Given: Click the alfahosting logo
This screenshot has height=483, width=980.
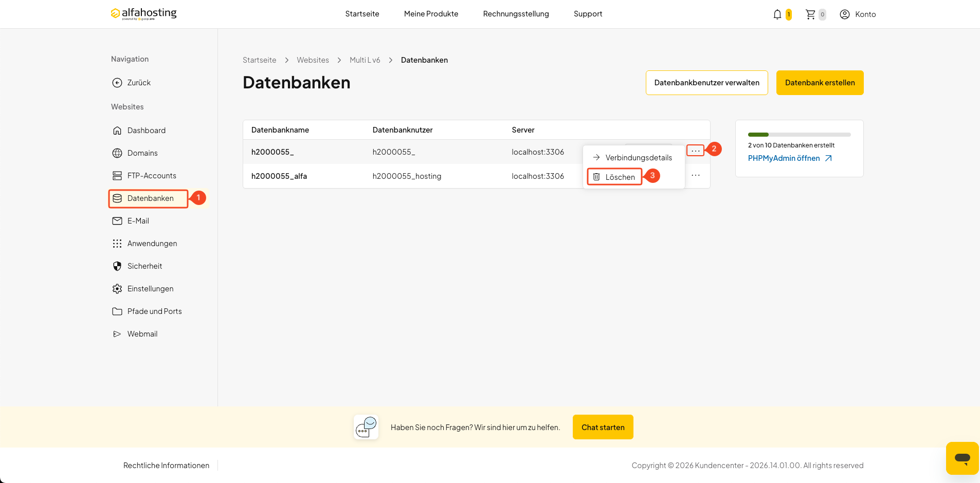Looking at the screenshot, I should (143, 14).
